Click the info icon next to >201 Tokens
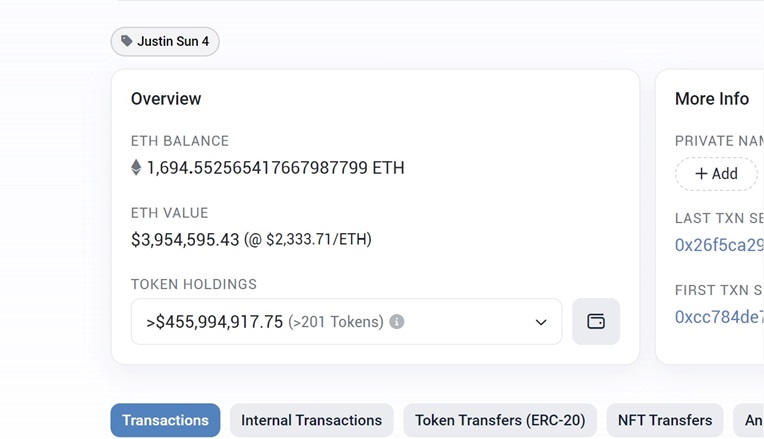This screenshot has height=439, width=764. tap(397, 322)
